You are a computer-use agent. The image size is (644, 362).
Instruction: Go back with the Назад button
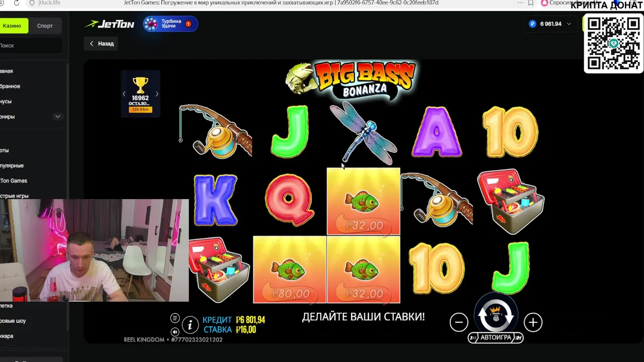(x=102, y=44)
